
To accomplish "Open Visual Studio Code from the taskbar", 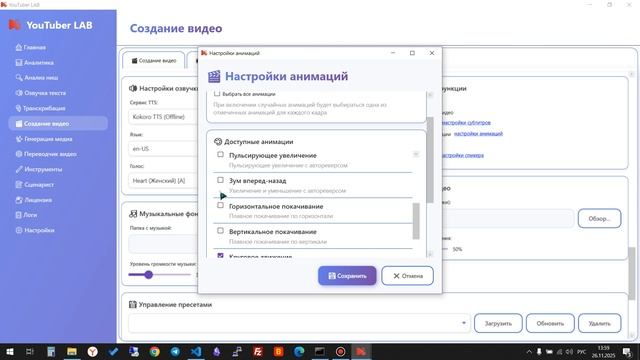I will (196, 351).
